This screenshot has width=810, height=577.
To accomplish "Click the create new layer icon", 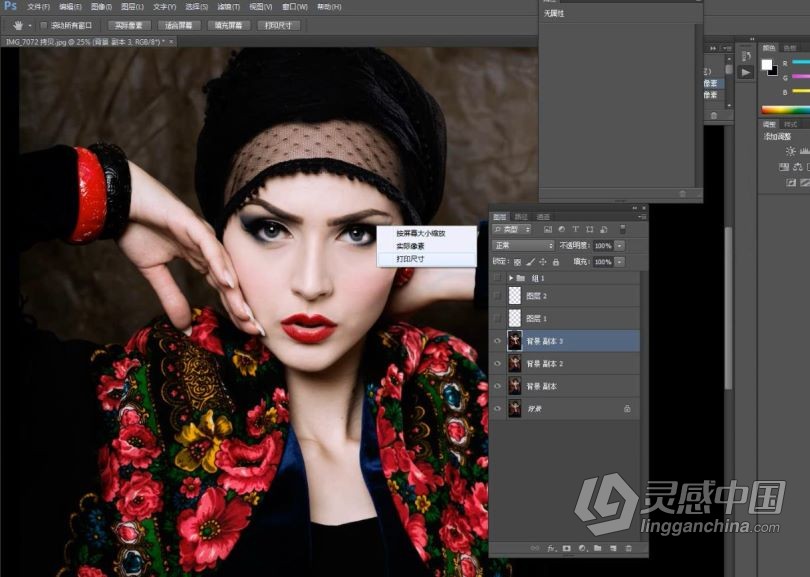I will [613, 548].
